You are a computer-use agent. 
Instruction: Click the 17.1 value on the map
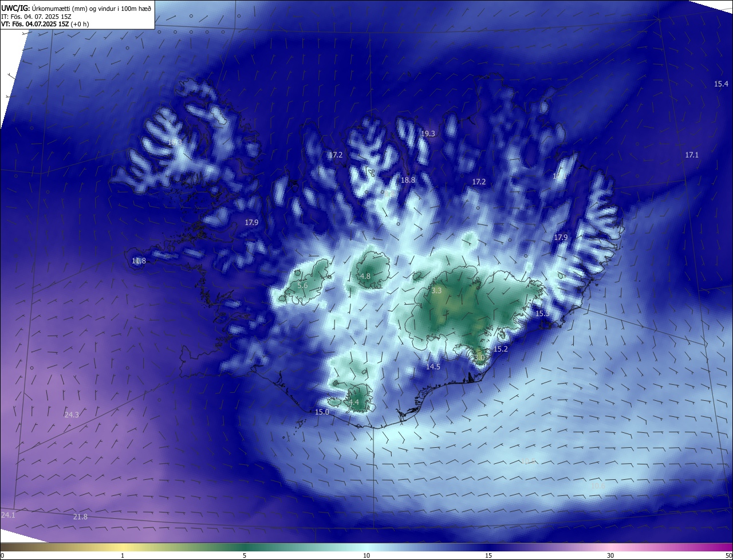692,155
